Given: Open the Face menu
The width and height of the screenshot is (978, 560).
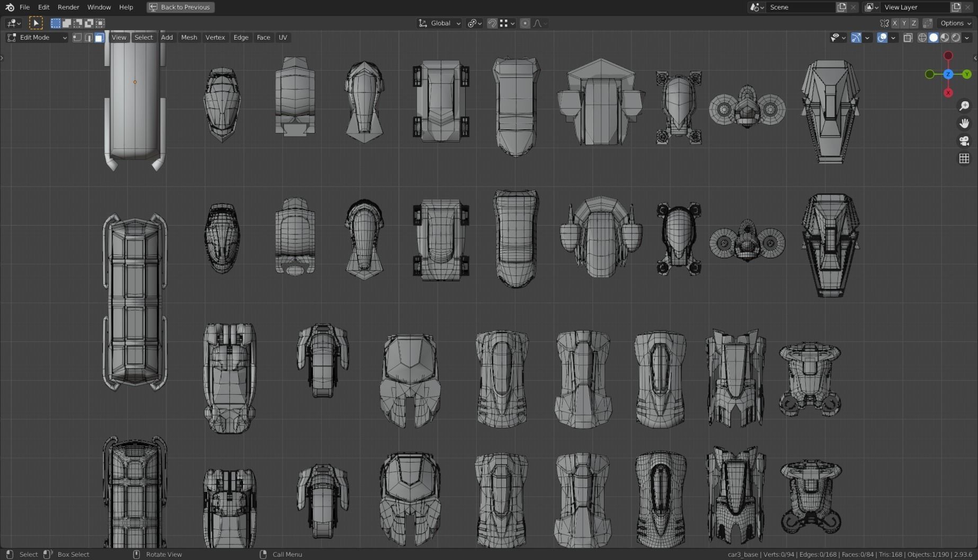Looking at the screenshot, I should coord(263,38).
